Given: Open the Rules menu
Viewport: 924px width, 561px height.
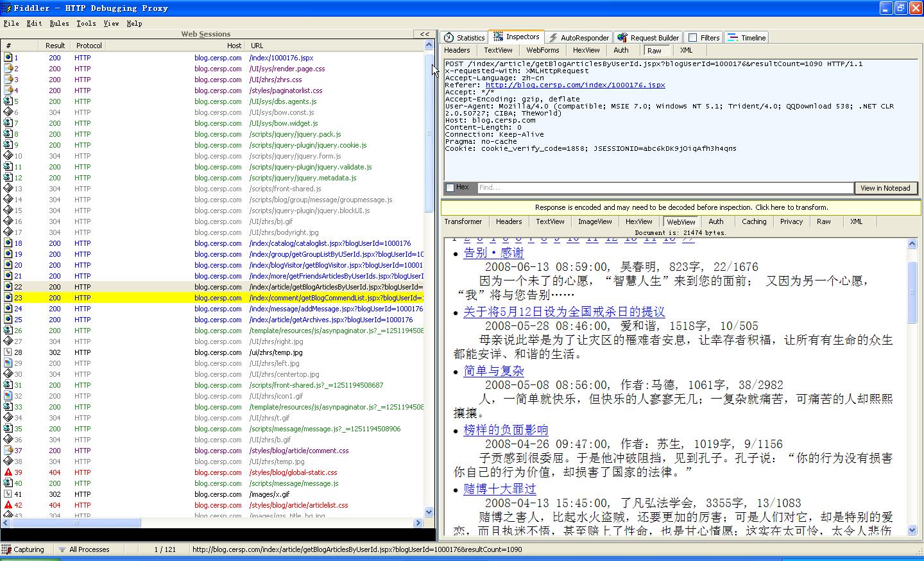Looking at the screenshot, I should click(x=59, y=23).
